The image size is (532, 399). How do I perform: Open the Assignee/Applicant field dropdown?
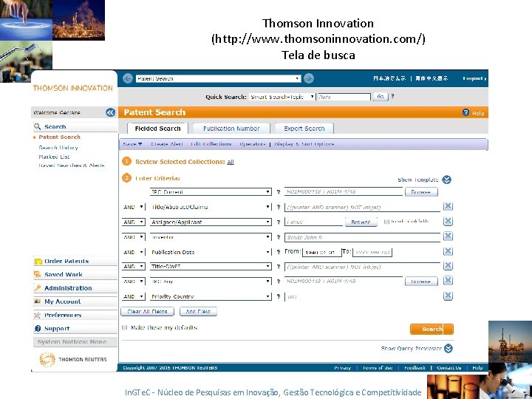coord(211,222)
